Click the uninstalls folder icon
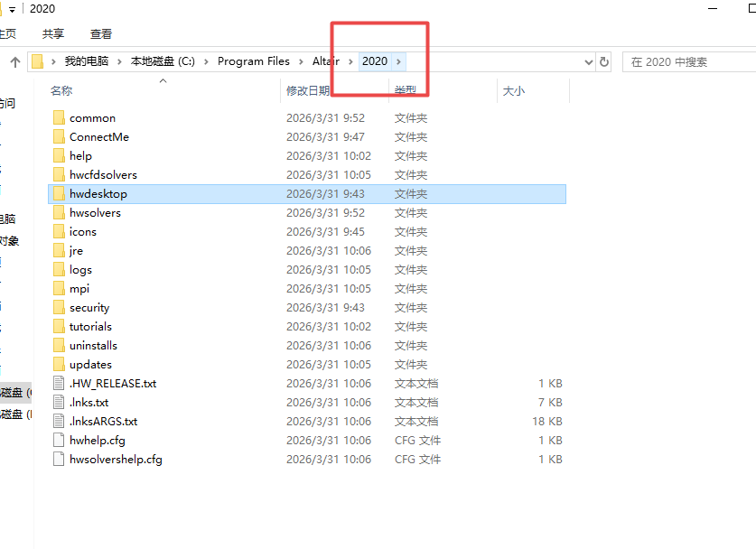This screenshot has width=756, height=549. pyautogui.click(x=60, y=346)
